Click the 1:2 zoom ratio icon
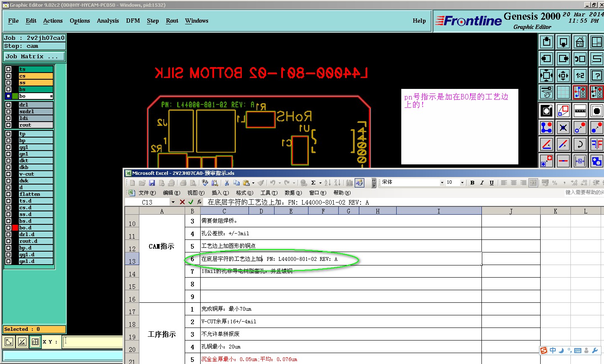 tap(580, 75)
